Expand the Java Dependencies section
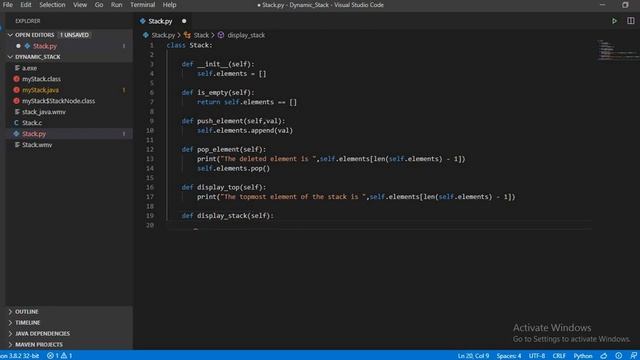 click(x=10, y=333)
